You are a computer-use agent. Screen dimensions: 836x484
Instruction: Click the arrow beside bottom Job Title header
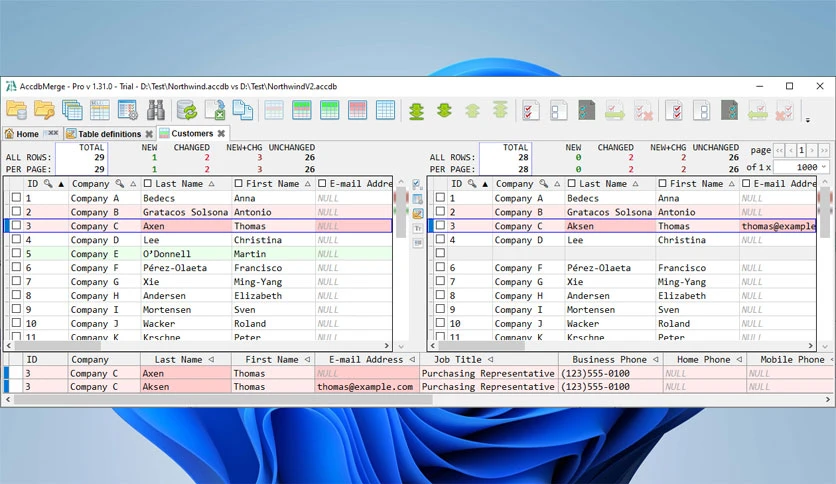click(491, 360)
